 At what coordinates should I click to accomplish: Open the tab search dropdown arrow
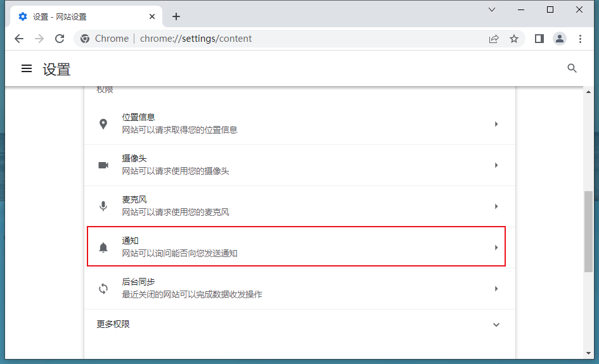(x=492, y=9)
